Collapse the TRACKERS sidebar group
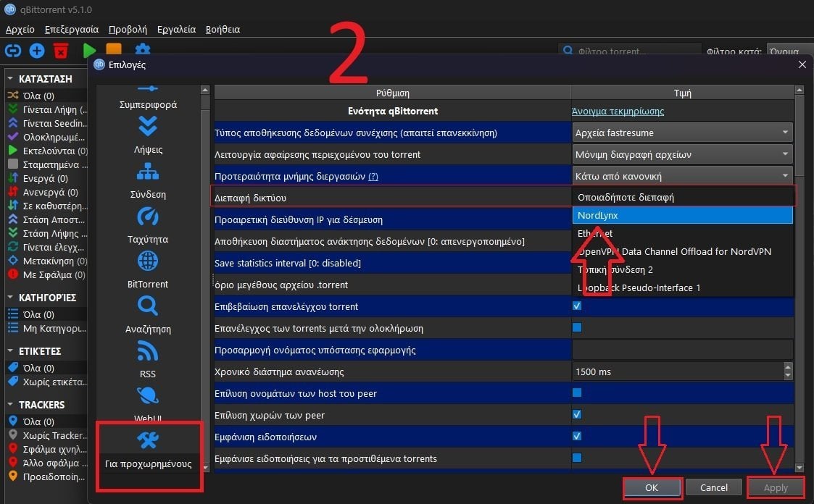The height and width of the screenshot is (504, 814). [10, 405]
